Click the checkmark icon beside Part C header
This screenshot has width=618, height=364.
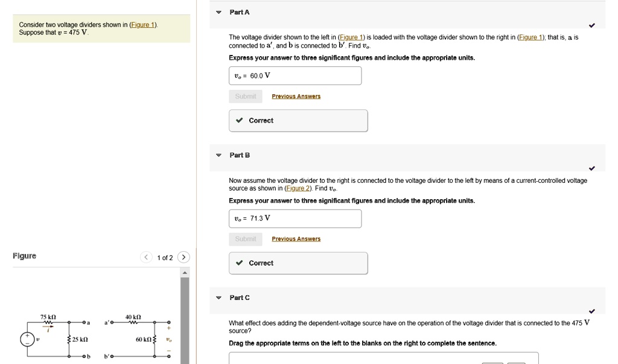(x=592, y=311)
